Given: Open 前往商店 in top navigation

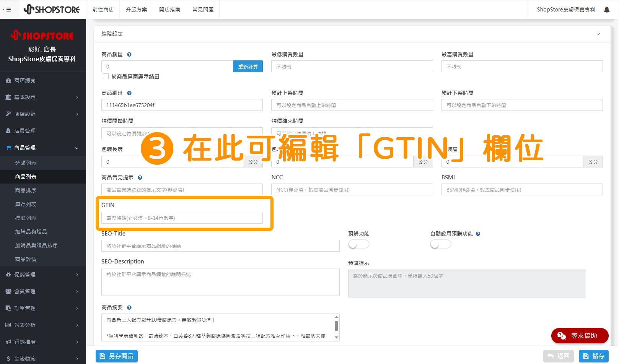Looking at the screenshot, I should 103,10.
